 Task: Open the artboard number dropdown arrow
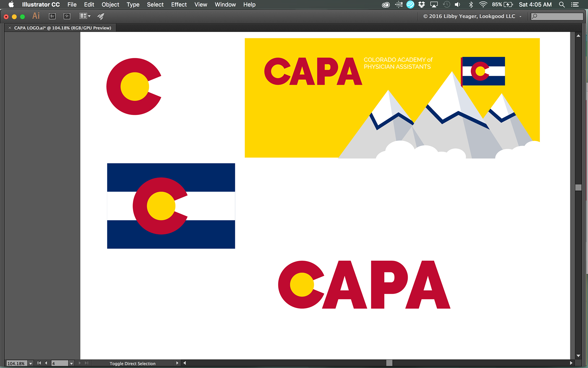point(71,363)
